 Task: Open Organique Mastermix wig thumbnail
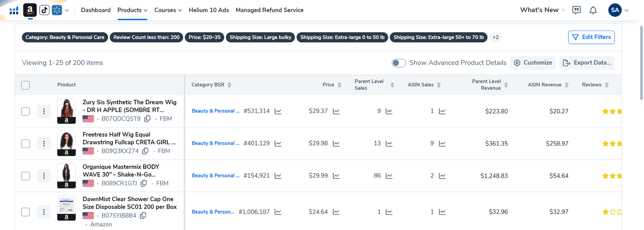66,176
